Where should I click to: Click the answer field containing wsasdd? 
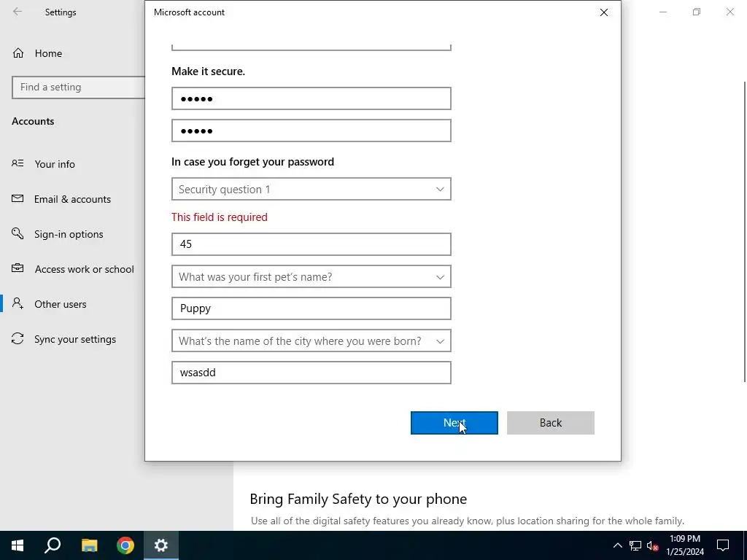(311, 373)
